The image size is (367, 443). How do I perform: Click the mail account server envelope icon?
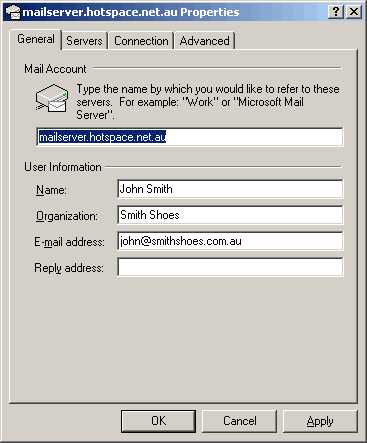(52, 98)
